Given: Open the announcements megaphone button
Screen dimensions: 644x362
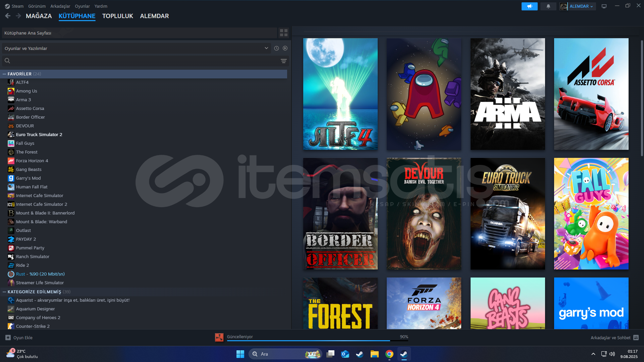Looking at the screenshot, I should [x=529, y=6].
